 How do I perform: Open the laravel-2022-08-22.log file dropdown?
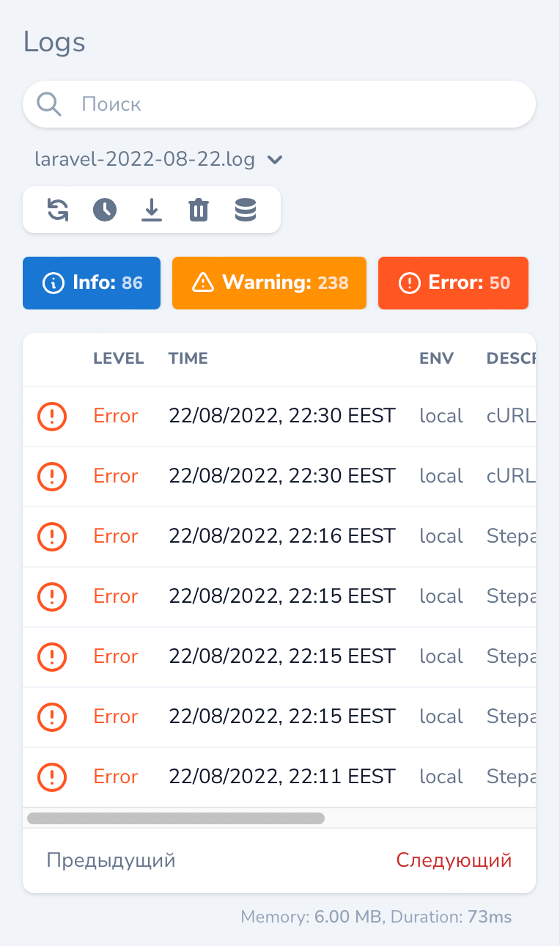pos(145,159)
